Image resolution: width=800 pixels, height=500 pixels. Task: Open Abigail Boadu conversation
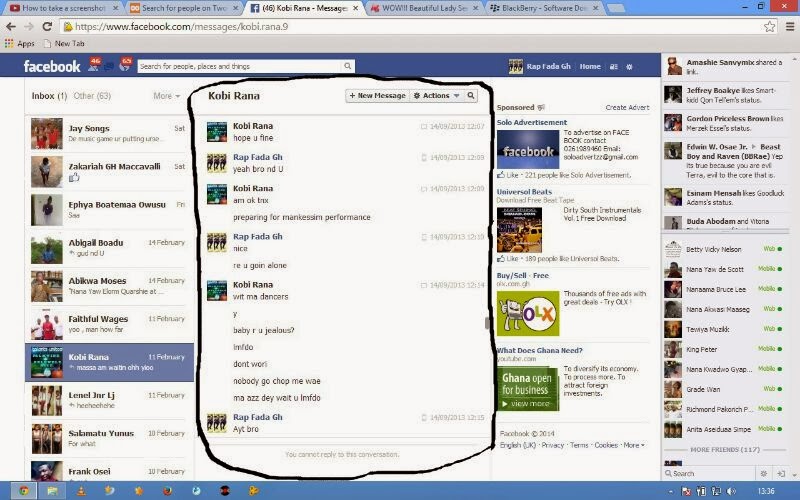[109, 248]
